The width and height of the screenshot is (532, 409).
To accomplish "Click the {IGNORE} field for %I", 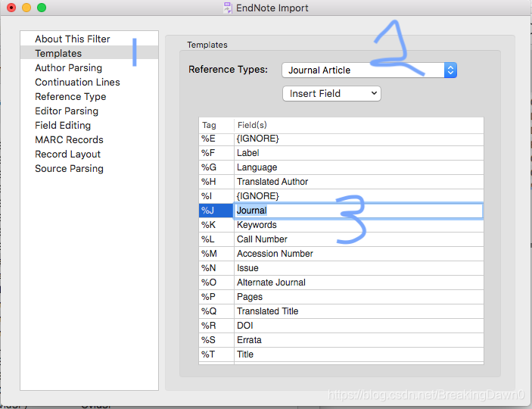I will pos(359,196).
